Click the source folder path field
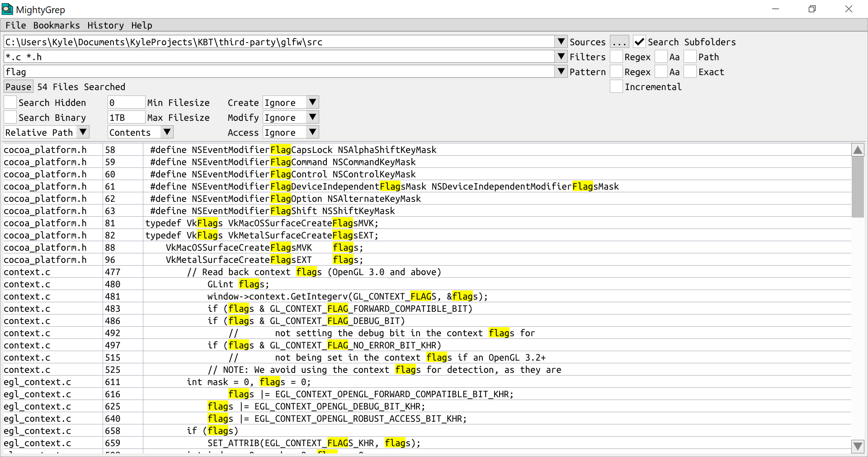The image size is (868, 457). pos(279,42)
